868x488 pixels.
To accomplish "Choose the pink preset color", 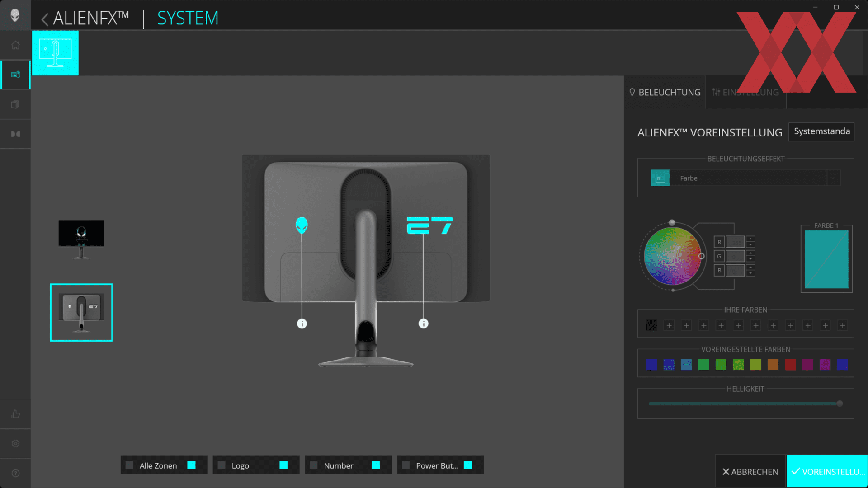I will click(807, 365).
